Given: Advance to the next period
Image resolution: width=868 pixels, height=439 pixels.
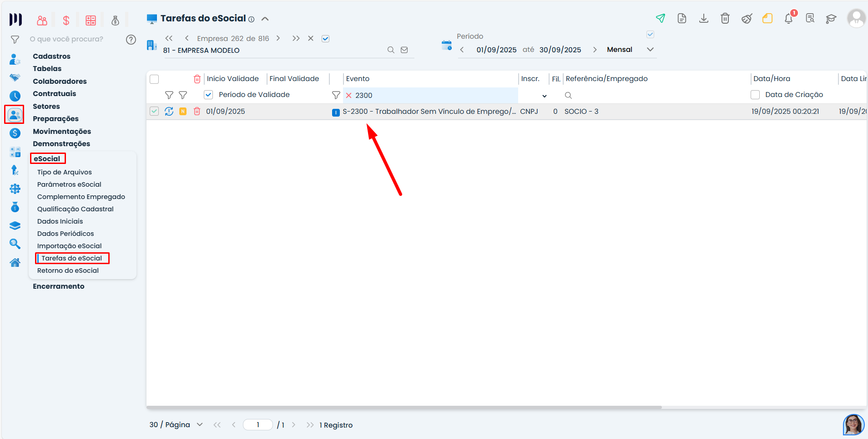Looking at the screenshot, I should (595, 50).
